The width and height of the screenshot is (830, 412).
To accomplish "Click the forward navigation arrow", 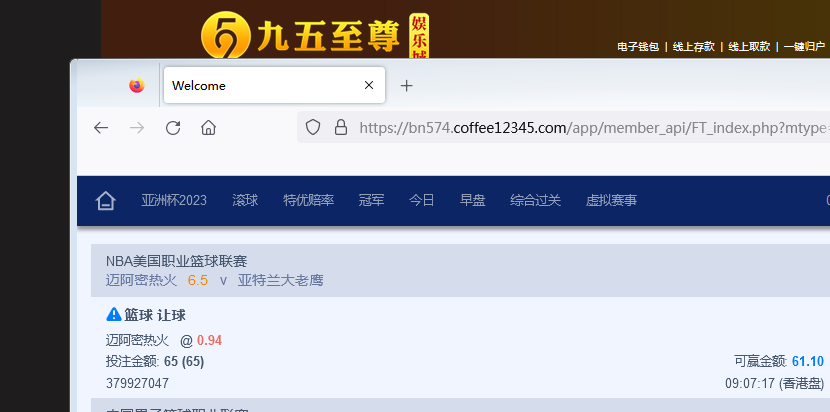I will tap(137, 128).
